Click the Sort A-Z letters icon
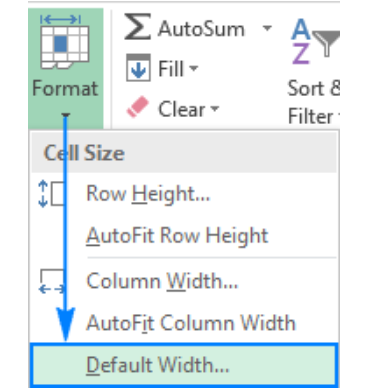 click(x=301, y=41)
